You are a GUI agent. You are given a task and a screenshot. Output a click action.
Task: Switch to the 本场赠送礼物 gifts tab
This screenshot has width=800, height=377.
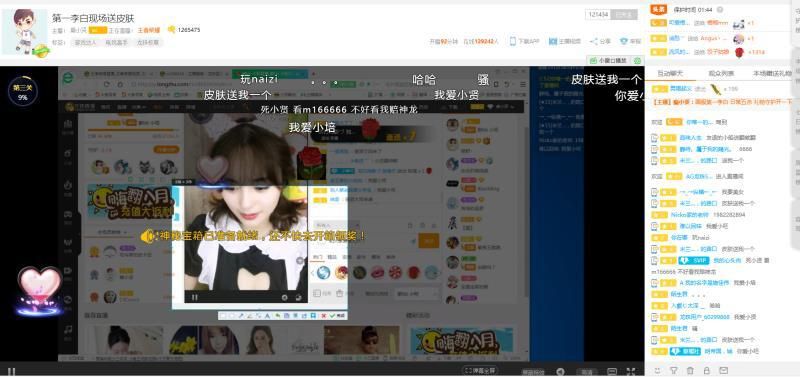point(772,74)
